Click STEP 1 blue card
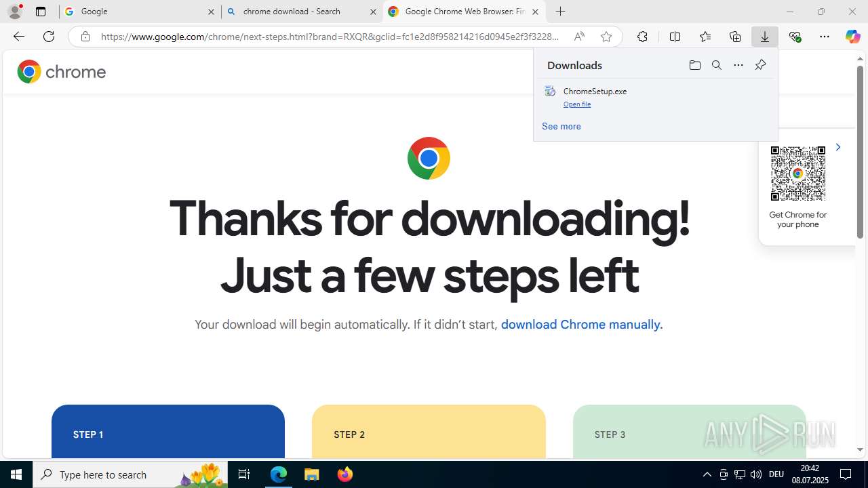 tap(168, 431)
